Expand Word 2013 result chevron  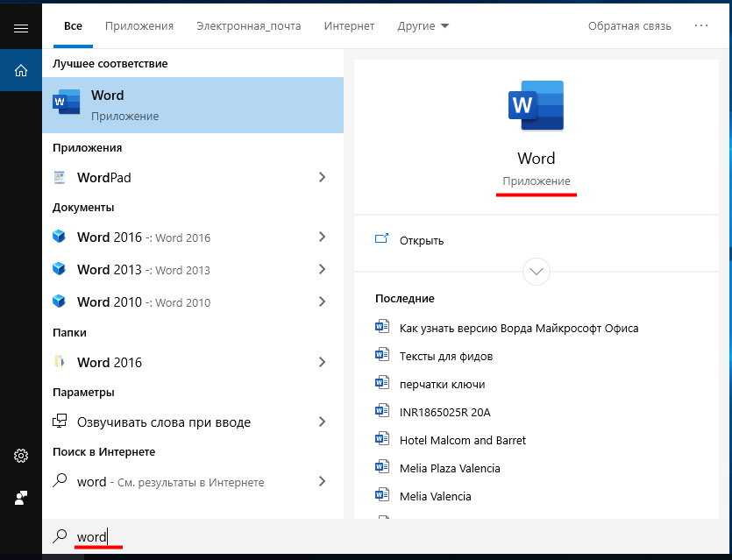pyautogui.click(x=322, y=269)
